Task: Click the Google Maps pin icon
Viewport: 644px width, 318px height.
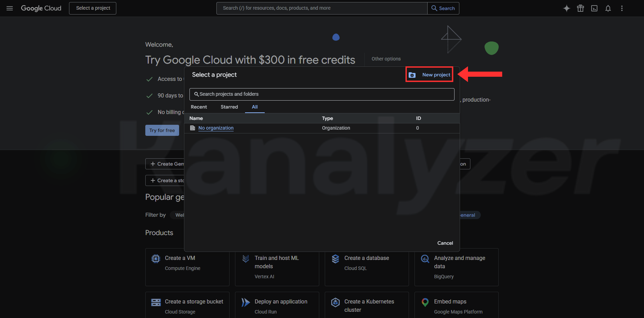Action: click(425, 302)
